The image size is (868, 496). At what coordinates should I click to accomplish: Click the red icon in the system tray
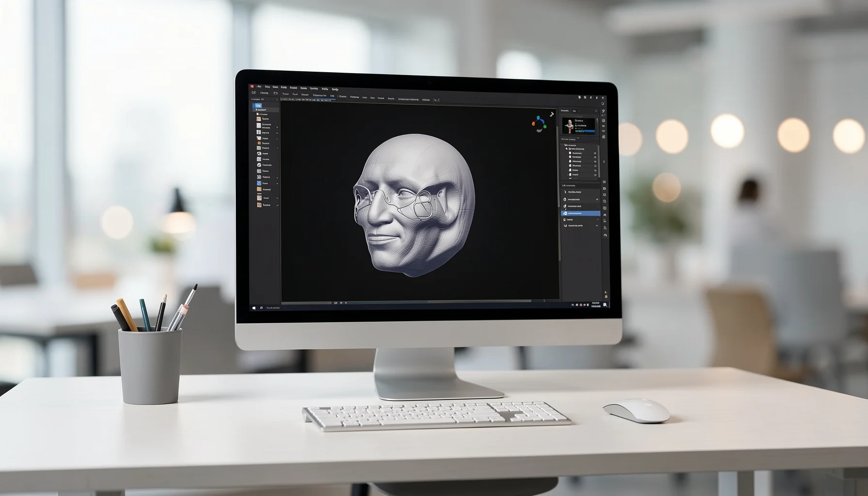581,305
